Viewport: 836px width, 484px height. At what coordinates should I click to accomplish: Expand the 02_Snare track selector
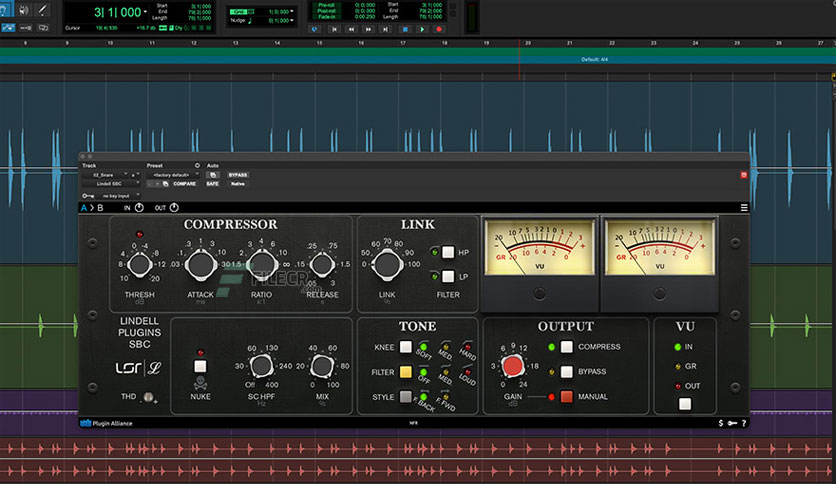pyautogui.click(x=104, y=175)
